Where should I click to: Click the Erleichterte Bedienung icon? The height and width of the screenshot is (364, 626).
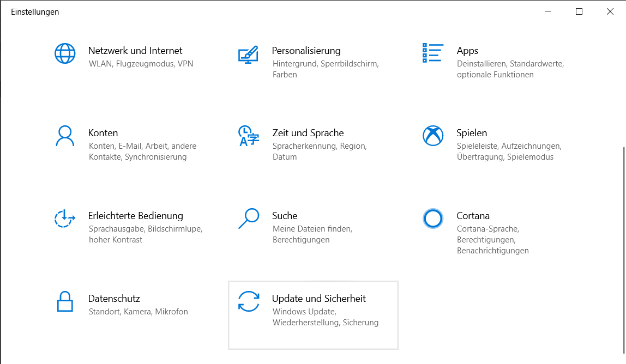coord(64,219)
